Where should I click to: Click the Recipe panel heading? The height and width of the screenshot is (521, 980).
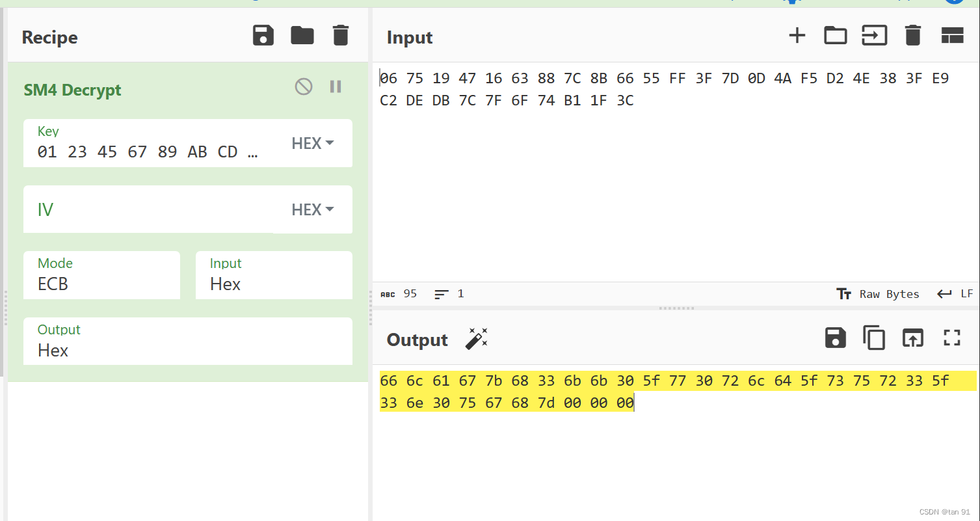pyautogui.click(x=50, y=38)
